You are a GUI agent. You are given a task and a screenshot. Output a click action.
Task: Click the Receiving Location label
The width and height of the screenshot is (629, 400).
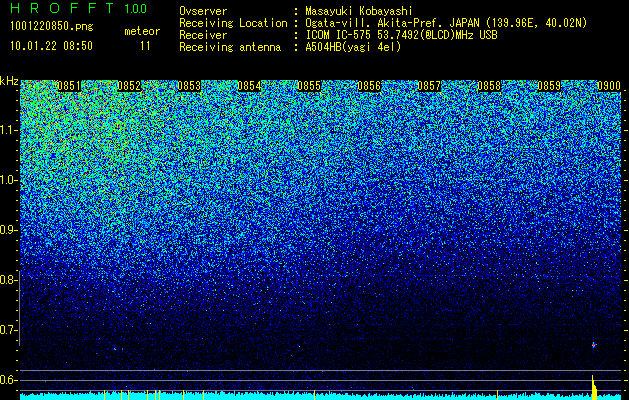point(233,23)
